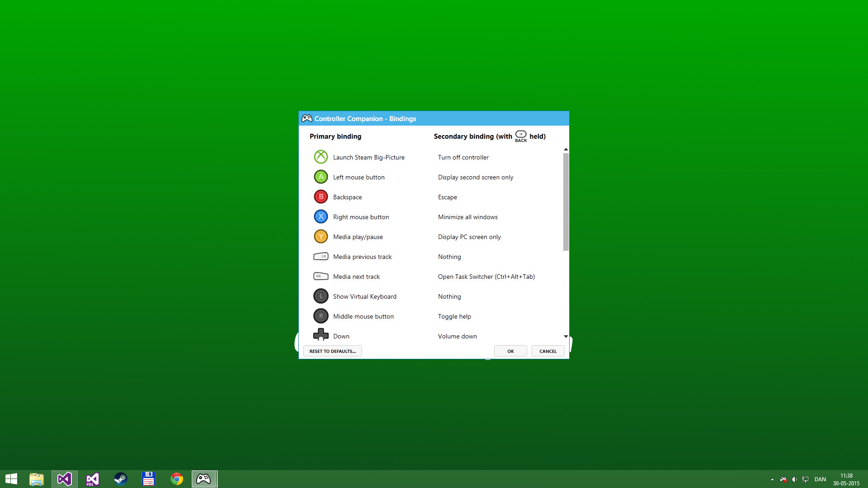868x488 pixels.
Task: Select the green A button icon
Action: [321, 177]
